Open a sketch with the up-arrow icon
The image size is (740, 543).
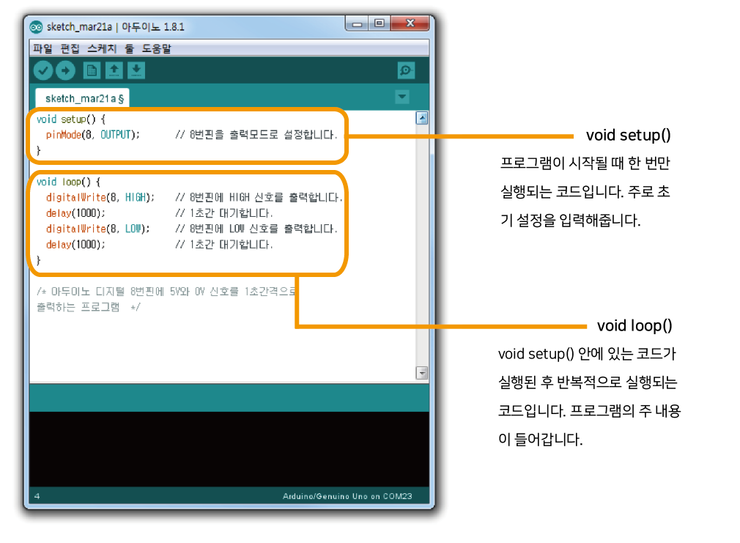pyautogui.click(x=114, y=71)
